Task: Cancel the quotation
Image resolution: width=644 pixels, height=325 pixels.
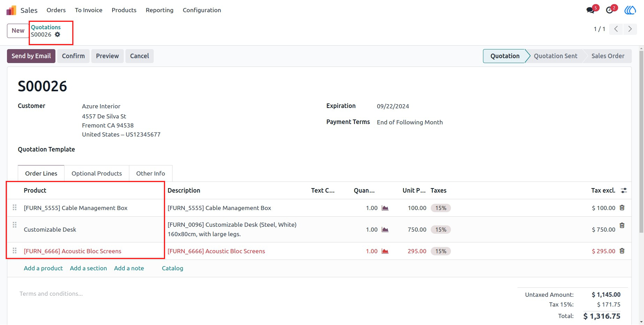Action: 139,56
